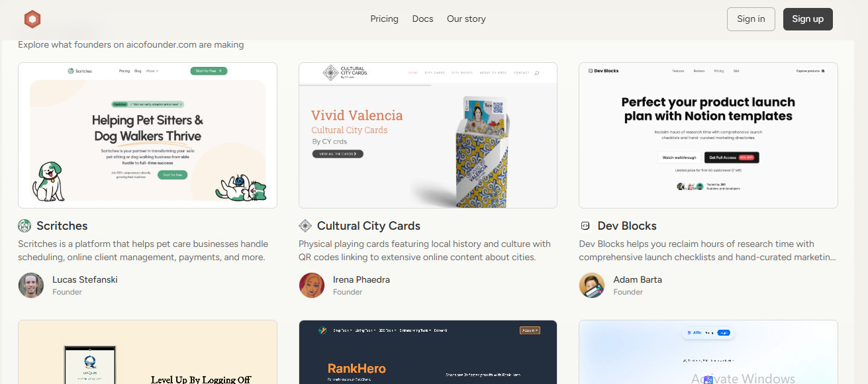Go to Our story page
868x384 pixels.
tap(466, 19)
